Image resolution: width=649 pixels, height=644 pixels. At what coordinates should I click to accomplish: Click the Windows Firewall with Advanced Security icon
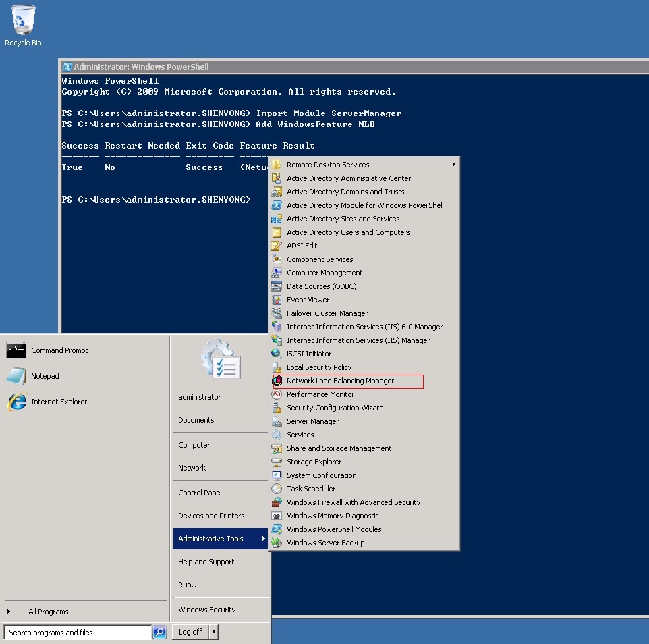point(277,502)
